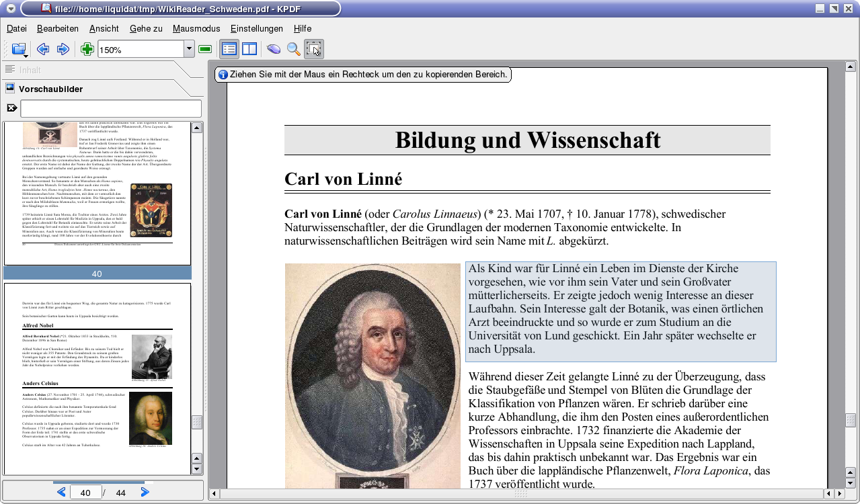The width and height of the screenshot is (860, 504).
Task: Click the window menu icon in title bar
Action: point(11,8)
